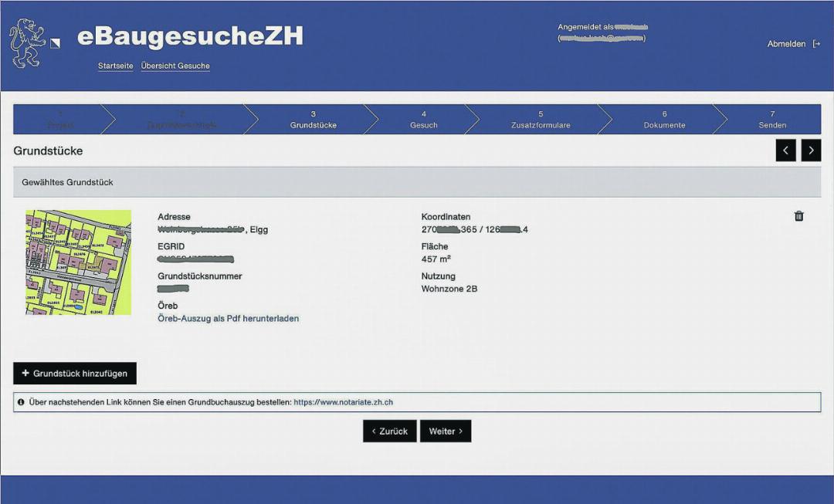Delete the selected Grundstück with trash icon
This screenshot has height=504, width=834.
pos(799,216)
